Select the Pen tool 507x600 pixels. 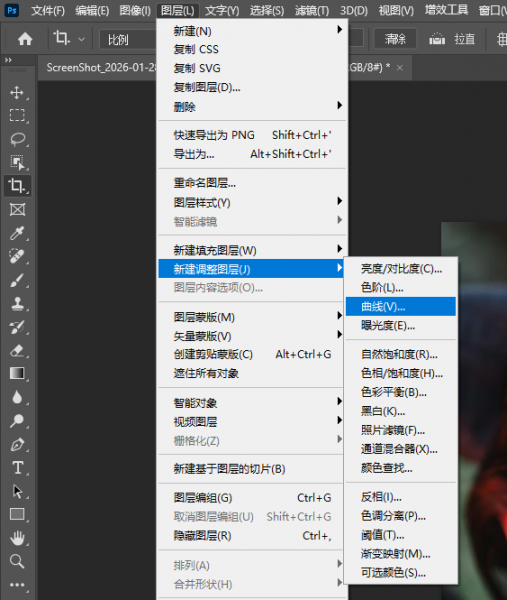17,444
